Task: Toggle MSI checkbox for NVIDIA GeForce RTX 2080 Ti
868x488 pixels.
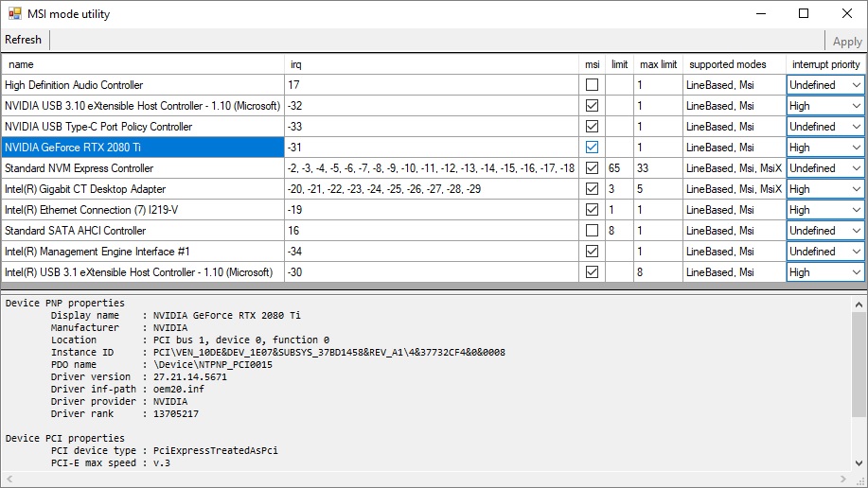Action: coord(592,148)
